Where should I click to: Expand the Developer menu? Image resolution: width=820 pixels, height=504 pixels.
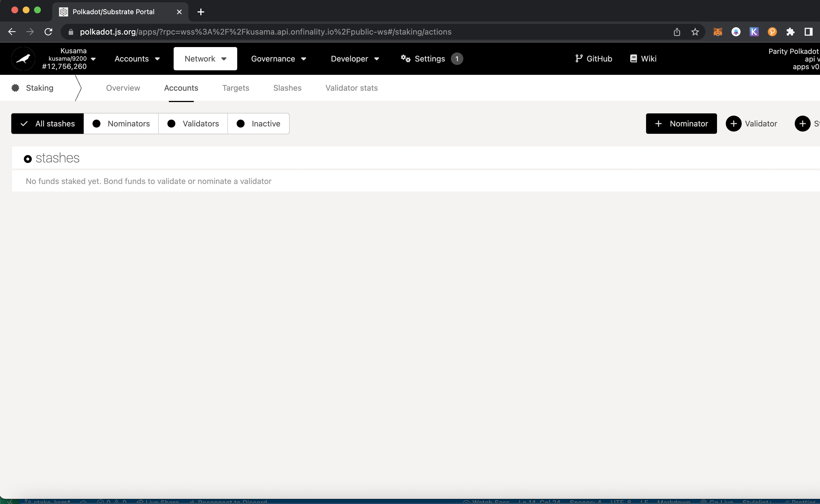tap(355, 59)
